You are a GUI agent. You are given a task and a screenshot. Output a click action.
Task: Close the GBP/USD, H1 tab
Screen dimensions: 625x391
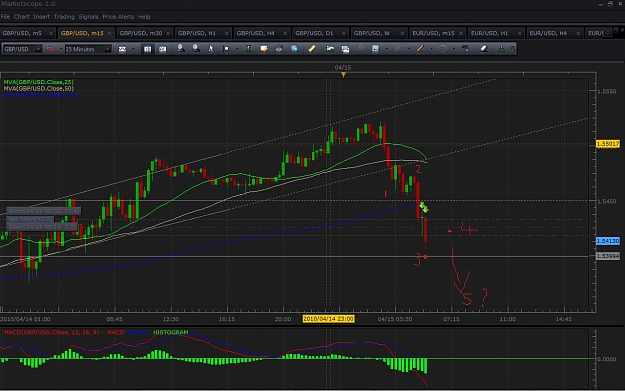click(x=226, y=33)
